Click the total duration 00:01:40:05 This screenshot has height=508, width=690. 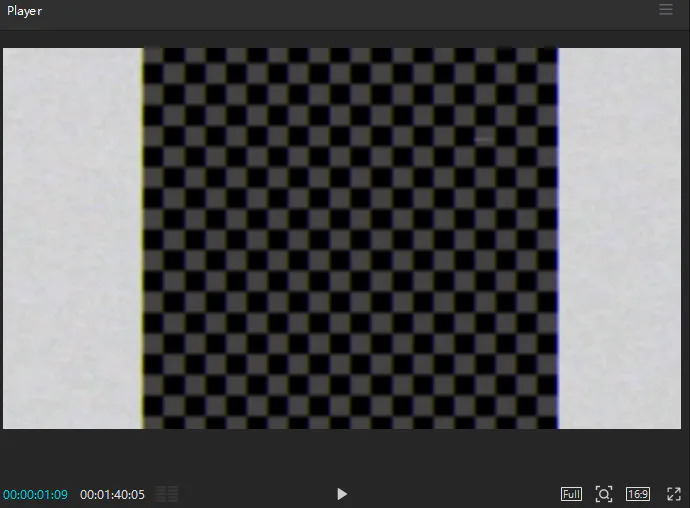112,495
